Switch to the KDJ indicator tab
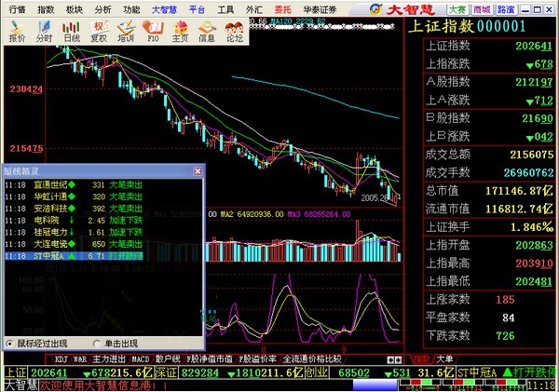The image size is (559, 392). coord(61,359)
